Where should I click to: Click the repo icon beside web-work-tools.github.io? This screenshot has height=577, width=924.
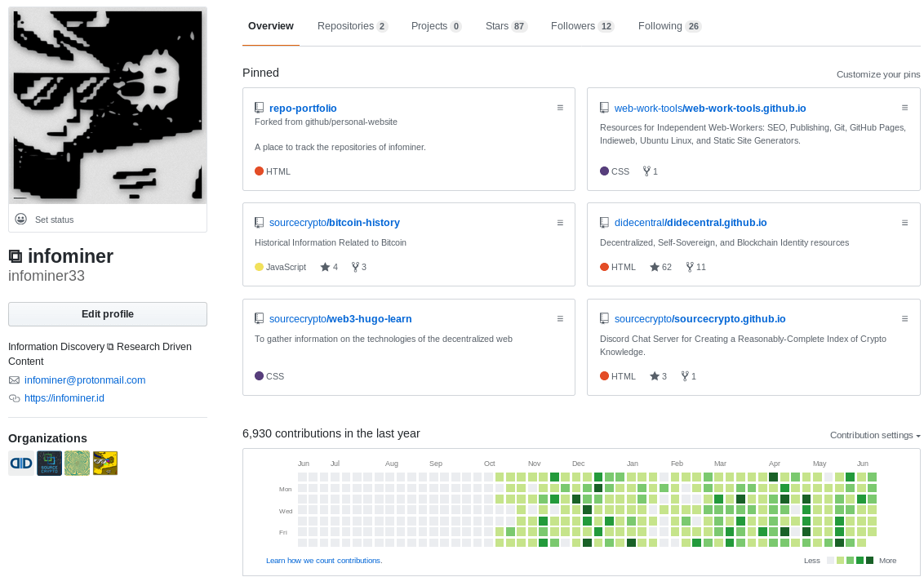pos(604,108)
